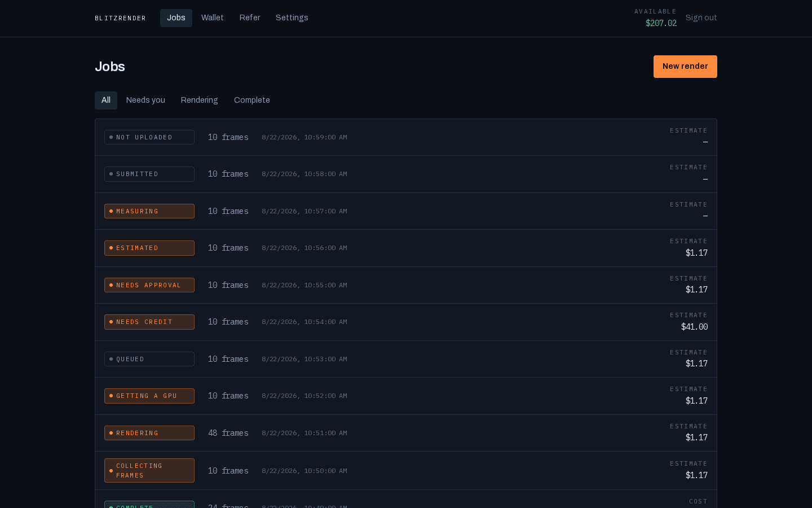The width and height of the screenshot is (812, 508).
Task: Click timestamp 8/22/2026, 10:50:00 AM
Action: (x=304, y=471)
